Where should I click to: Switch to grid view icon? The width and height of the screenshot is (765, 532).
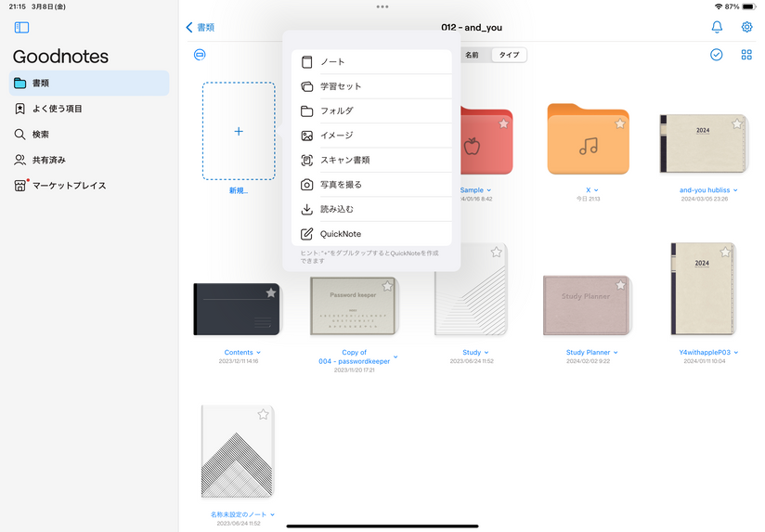coord(746,55)
